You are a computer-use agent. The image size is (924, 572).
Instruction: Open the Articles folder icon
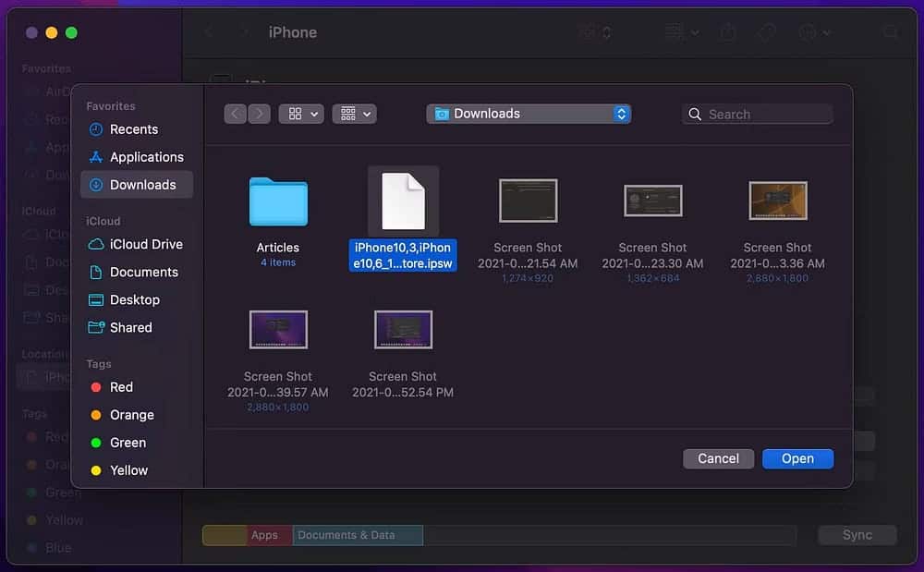click(278, 201)
